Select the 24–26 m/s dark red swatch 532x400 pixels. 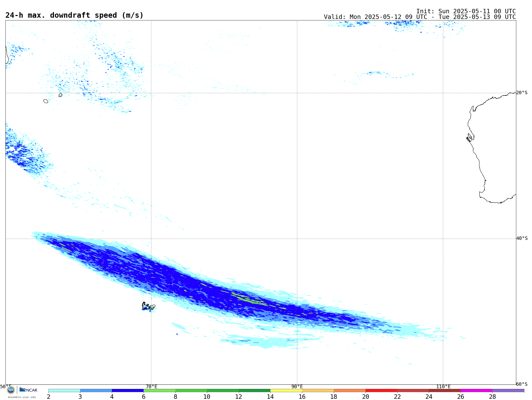tap(445, 390)
